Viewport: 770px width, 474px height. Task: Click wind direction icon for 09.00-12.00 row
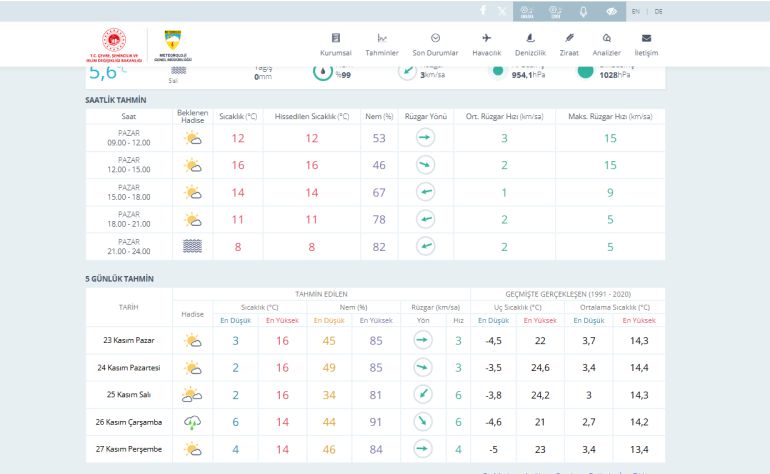point(425,138)
